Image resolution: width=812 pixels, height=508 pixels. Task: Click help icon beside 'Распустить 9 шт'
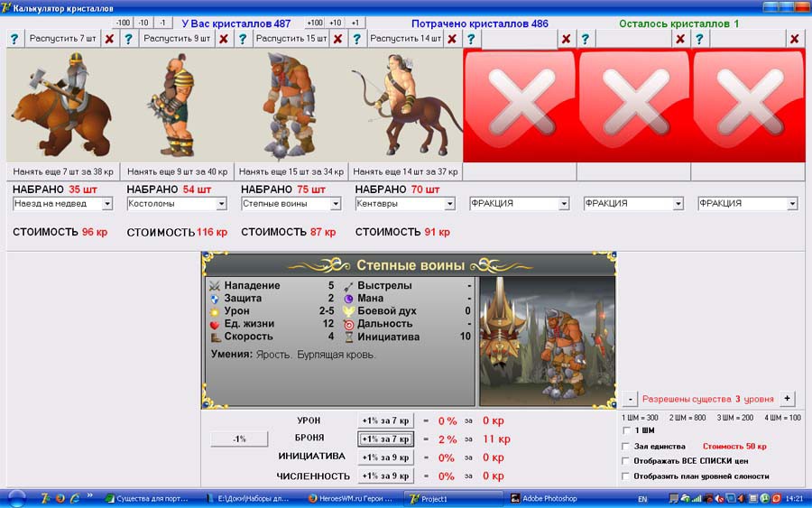[128, 39]
